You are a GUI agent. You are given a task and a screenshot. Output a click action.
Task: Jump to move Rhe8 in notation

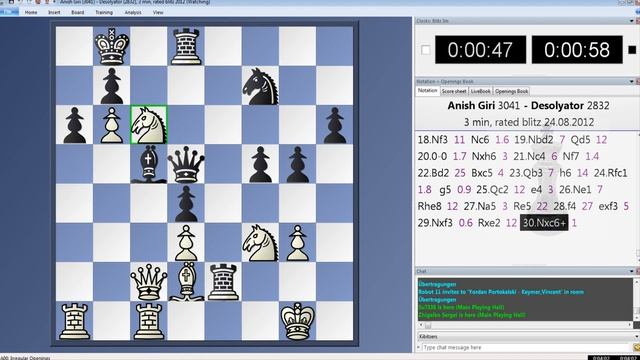pyautogui.click(x=429, y=206)
